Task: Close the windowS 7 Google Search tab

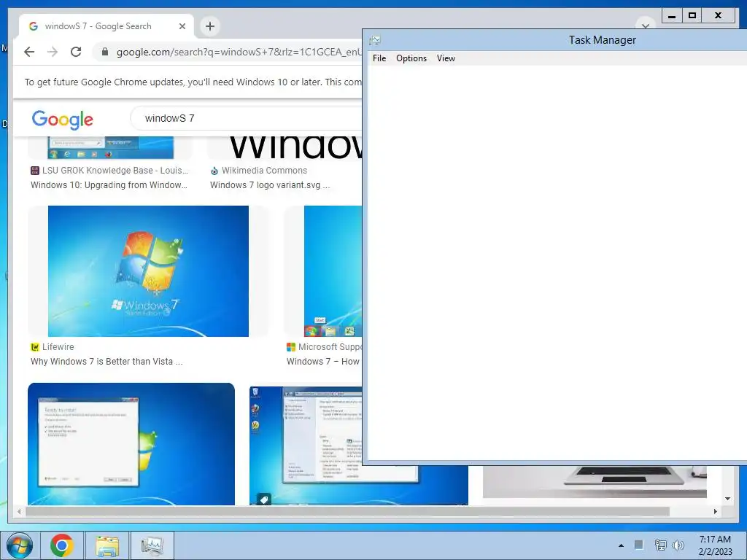Action: click(x=182, y=26)
